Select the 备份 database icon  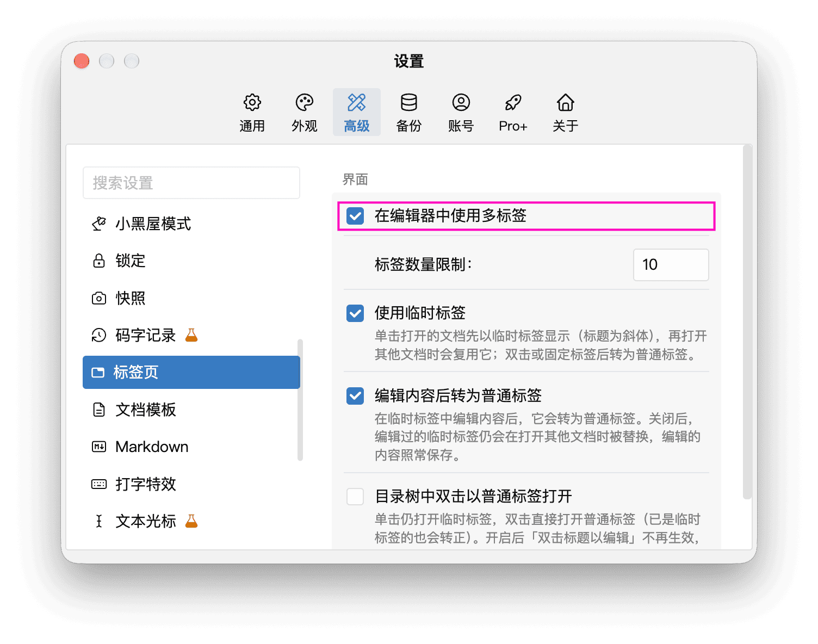(x=408, y=102)
